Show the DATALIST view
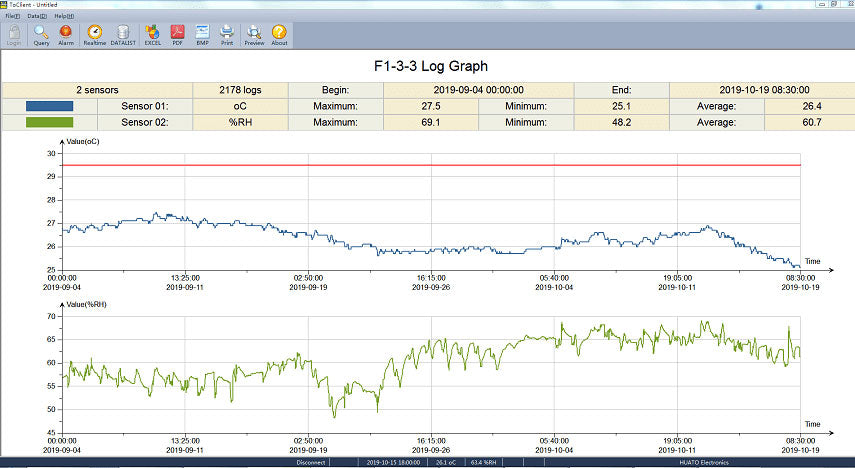The image size is (855, 468). click(x=122, y=34)
